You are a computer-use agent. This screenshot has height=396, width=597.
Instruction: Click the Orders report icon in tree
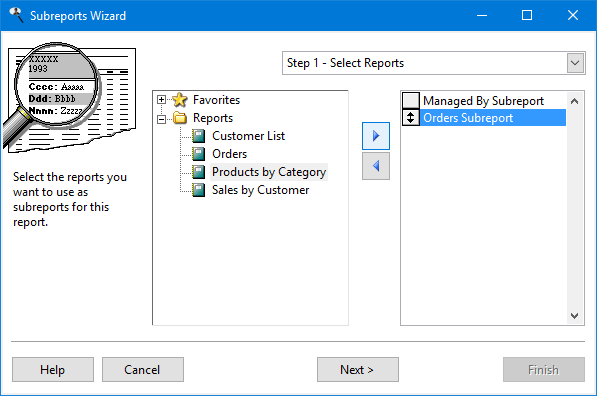pyautogui.click(x=198, y=154)
